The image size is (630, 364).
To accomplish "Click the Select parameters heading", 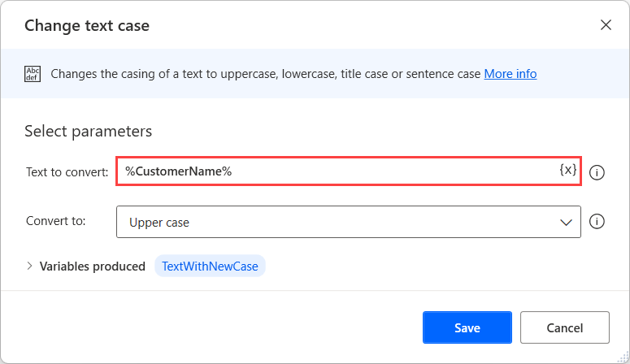I will pyautogui.click(x=88, y=131).
